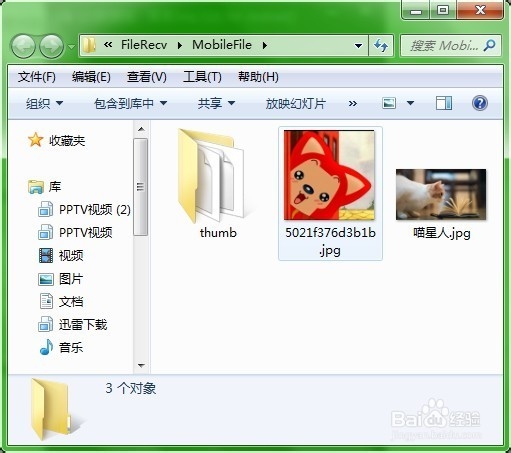This screenshot has width=511, height=453.
Task: Click the film strip icon beside 视频
Action: pyautogui.click(x=46, y=256)
